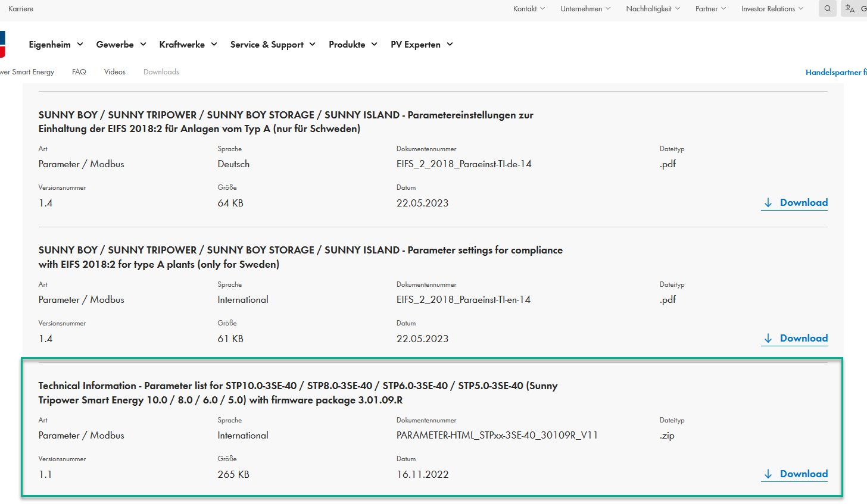Viewport: 867px width, 504px height.
Task: Switch to the FAQ tab
Action: click(x=79, y=72)
